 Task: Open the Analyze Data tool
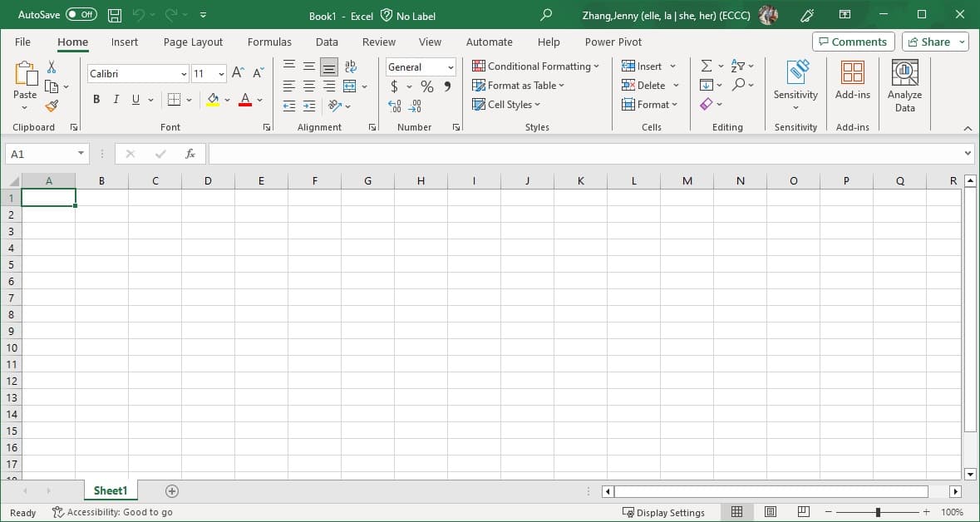(x=904, y=86)
